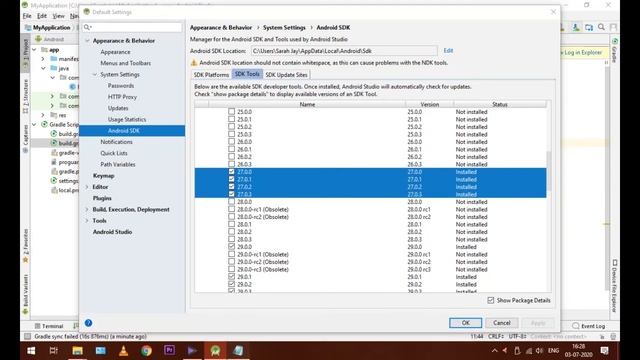640x360 pixels.
Task: Collapse Gradle Scripts node
Action: tap(34, 124)
